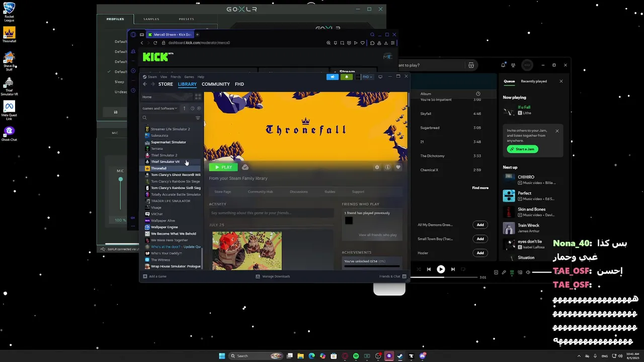Viewport: 644px width, 362px height.
Task: Open Thronefall Community Hub link
Action: pos(260,192)
